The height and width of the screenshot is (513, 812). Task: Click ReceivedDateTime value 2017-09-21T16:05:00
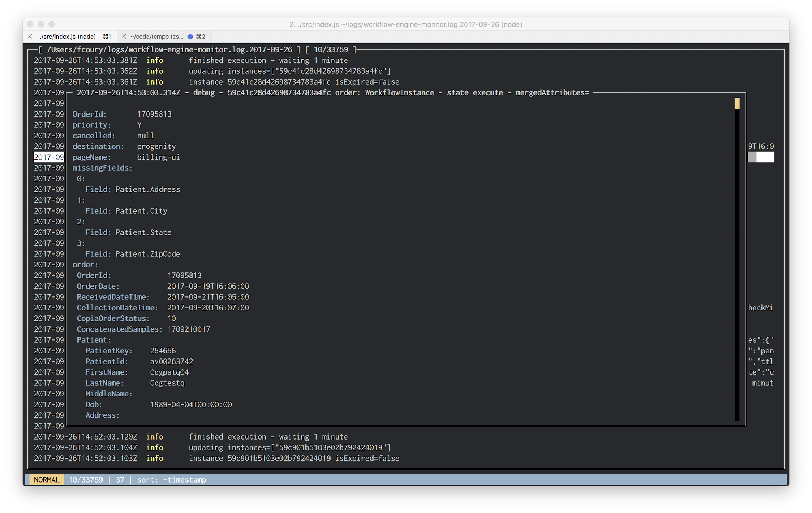tap(208, 297)
